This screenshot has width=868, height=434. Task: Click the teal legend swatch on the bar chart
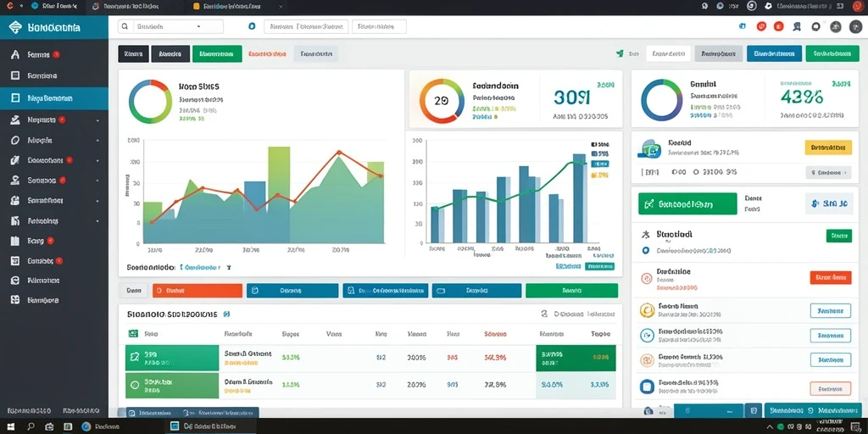[x=599, y=164]
